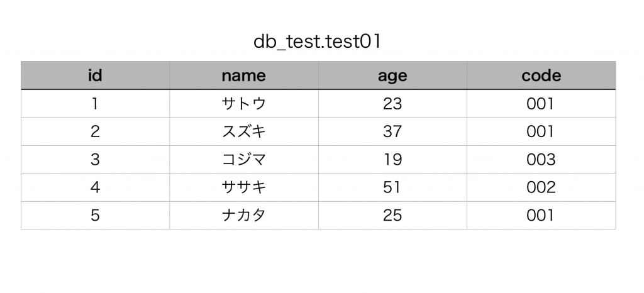This screenshot has height=293, width=644.
Task: Click the code cell 002
Action: click(541, 187)
